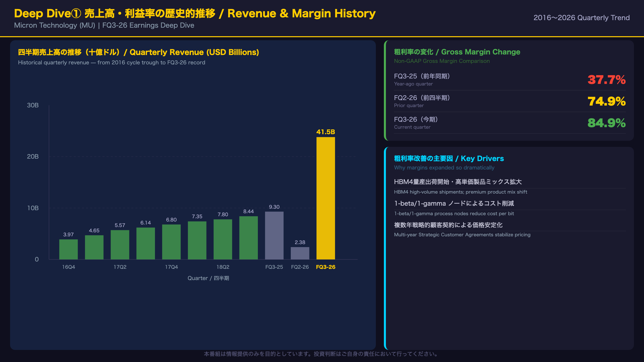644x362 pixels.
Task: Click the 'FQ2-26' x-axis label
Action: 300,267
